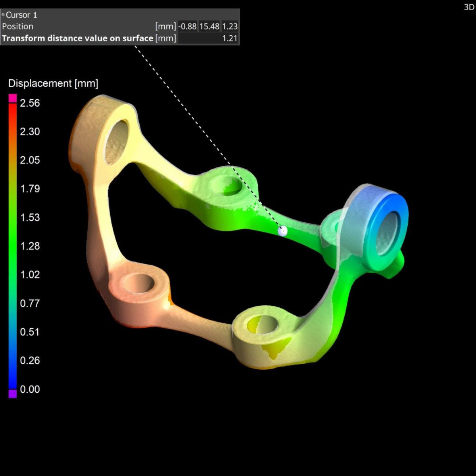This screenshot has height=476, width=476.
Task: Click the large upper-left hole of the bracket
Action: [x=117, y=141]
